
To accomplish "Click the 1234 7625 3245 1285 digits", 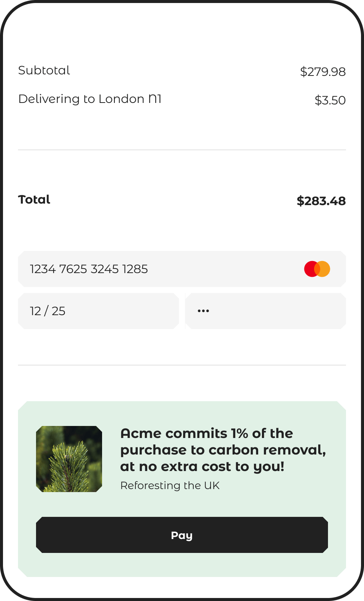I will [x=89, y=269].
